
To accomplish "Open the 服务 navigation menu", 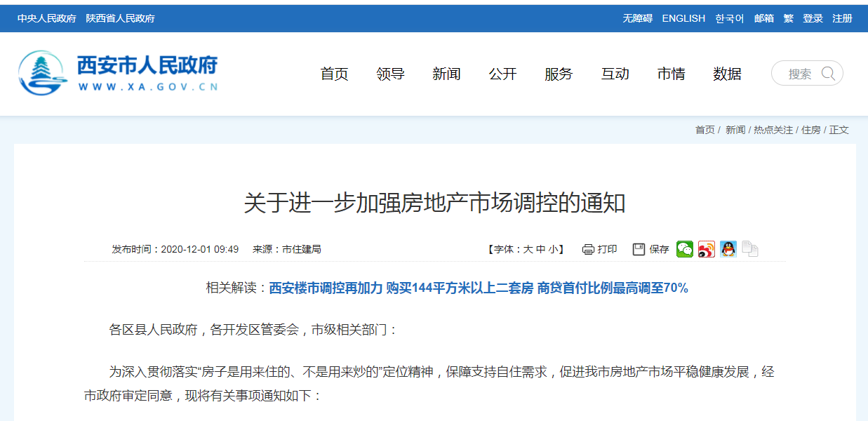I will pyautogui.click(x=559, y=74).
